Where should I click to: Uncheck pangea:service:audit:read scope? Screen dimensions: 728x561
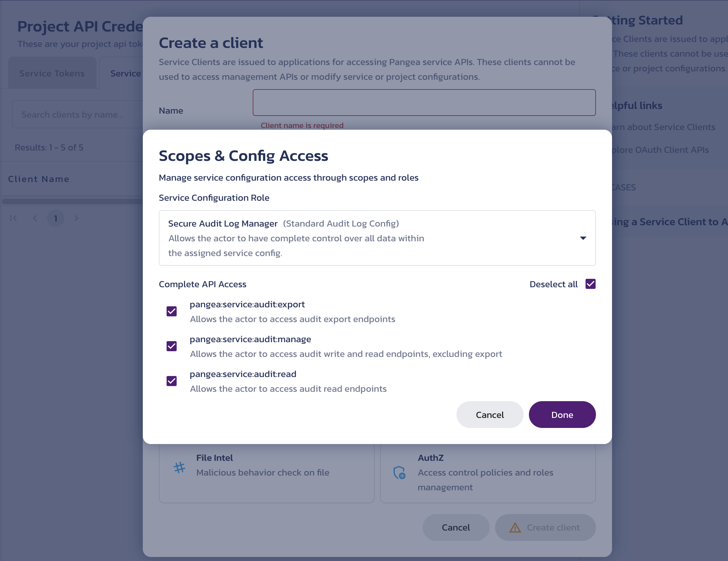click(172, 381)
